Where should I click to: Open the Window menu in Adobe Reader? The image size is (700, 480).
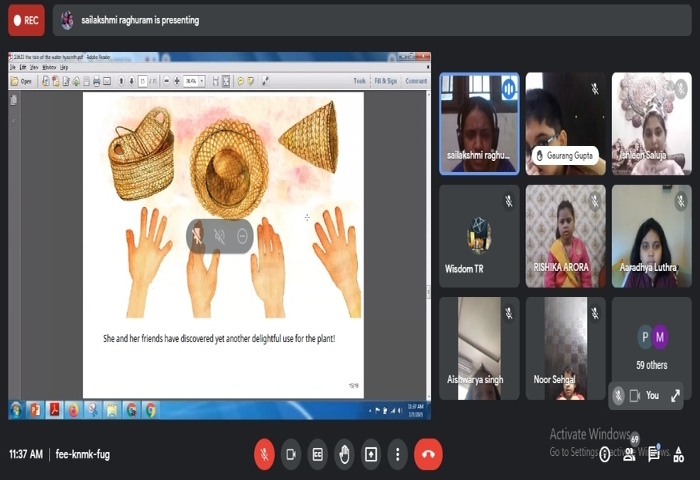tap(49, 67)
